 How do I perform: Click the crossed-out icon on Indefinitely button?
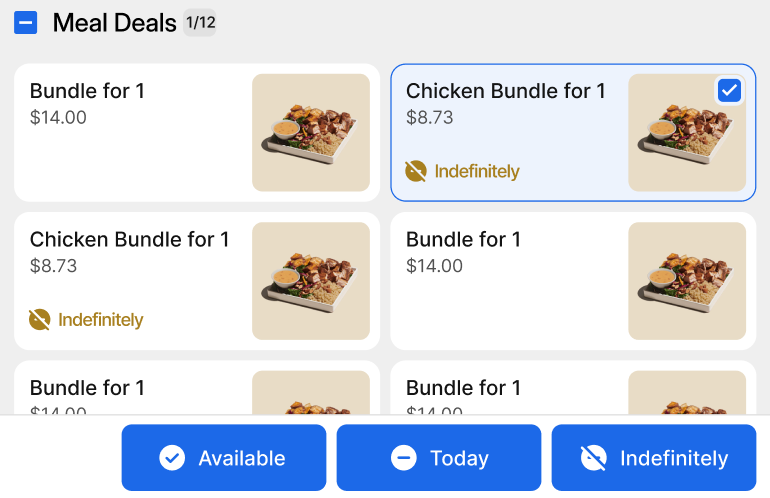point(594,458)
